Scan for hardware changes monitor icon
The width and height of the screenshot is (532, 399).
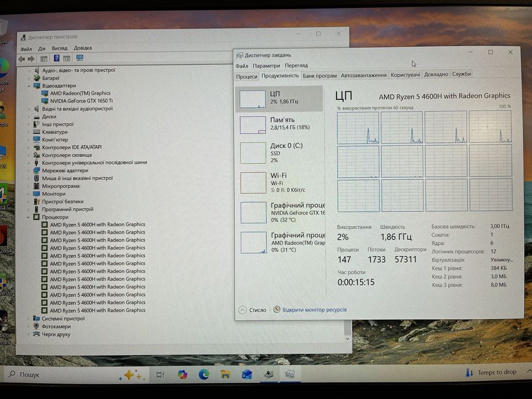click(80, 58)
